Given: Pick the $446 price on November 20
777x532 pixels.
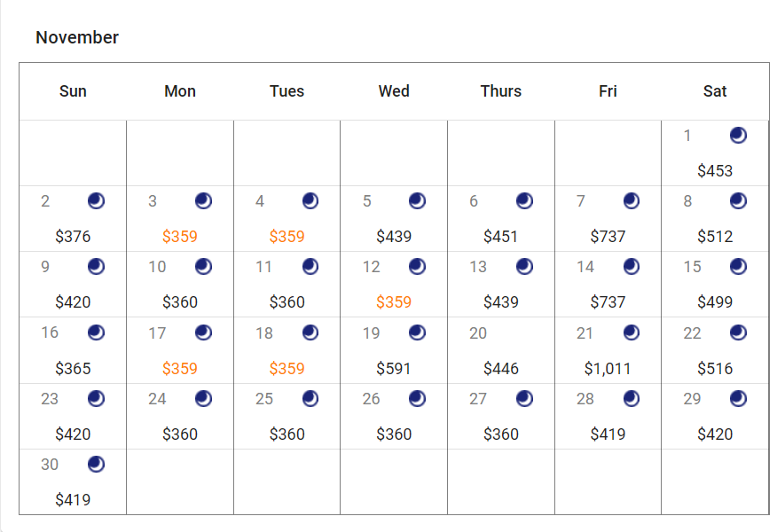Looking at the screenshot, I should click(x=501, y=368).
